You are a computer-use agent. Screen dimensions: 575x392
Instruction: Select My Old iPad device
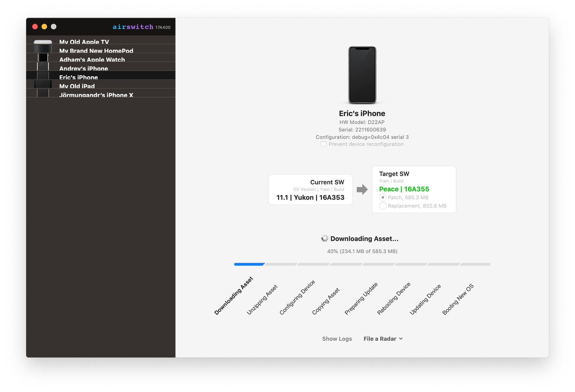[101, 84]
